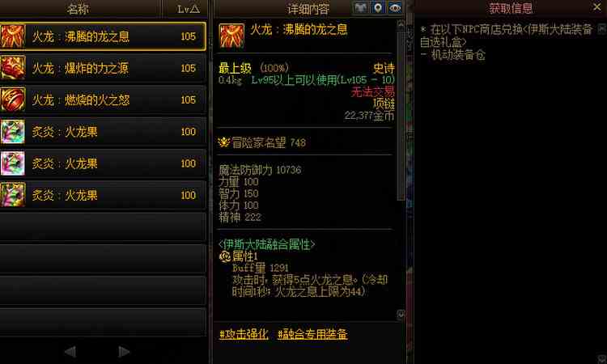Image resolution: width=607 pixels, height=364 pixels.
Task: Click the 获取信息 panel scroll-up arrow
Action: (x=602, y=28)
